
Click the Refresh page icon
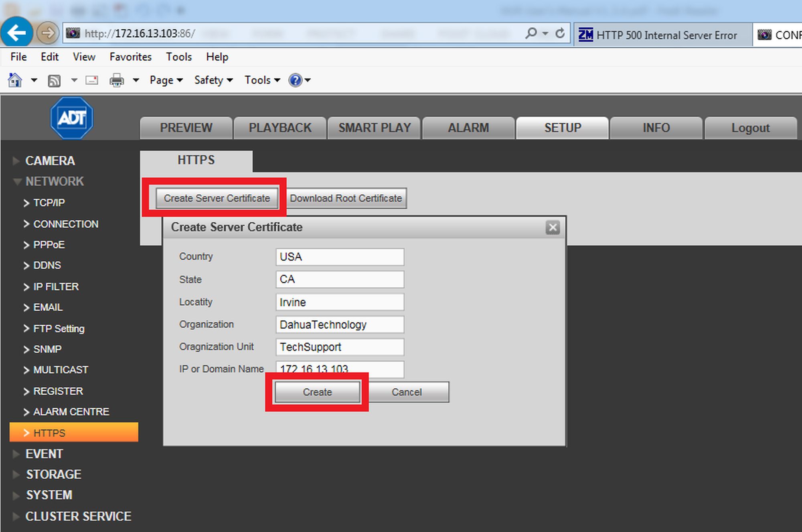[560, 33]
